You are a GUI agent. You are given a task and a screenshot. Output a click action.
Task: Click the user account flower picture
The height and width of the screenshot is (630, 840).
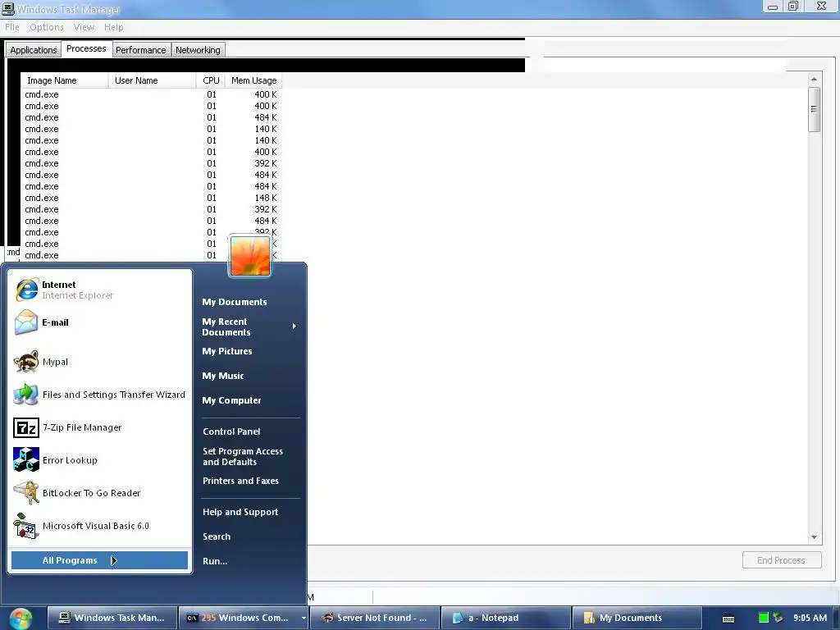tap(249, 257)
